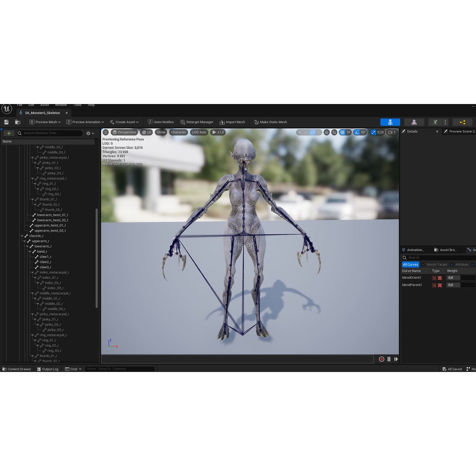Add new item with green plus button

(x=9, y=133)
